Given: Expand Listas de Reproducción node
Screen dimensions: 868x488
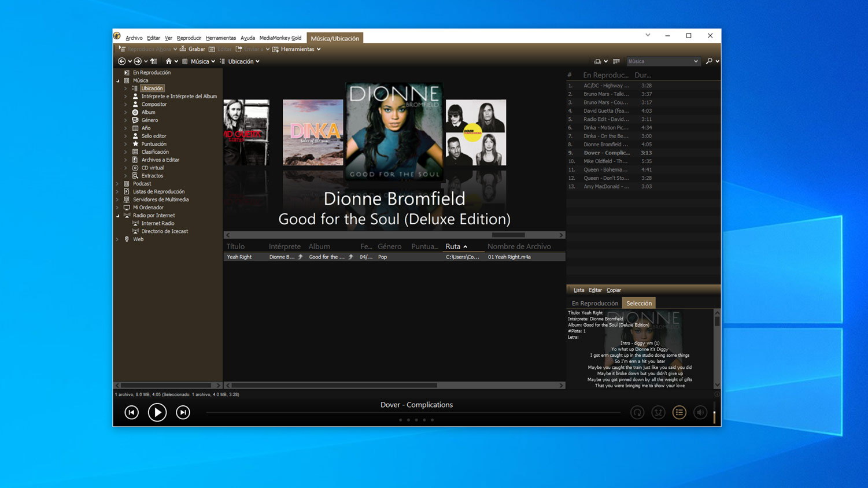Looking at the screenshot, I should 118,191.
